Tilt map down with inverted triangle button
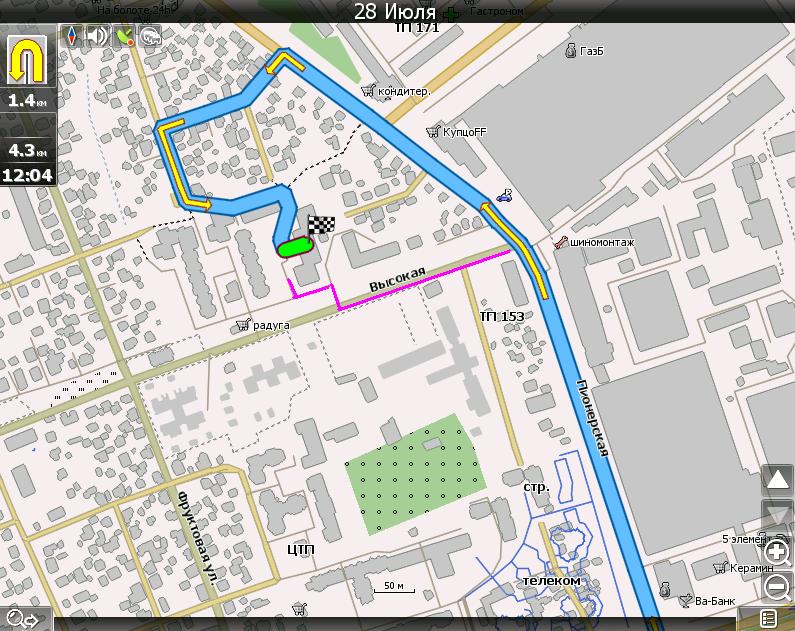Image resolution: width=795 pixels, height=631 pixels. point(777,515)
